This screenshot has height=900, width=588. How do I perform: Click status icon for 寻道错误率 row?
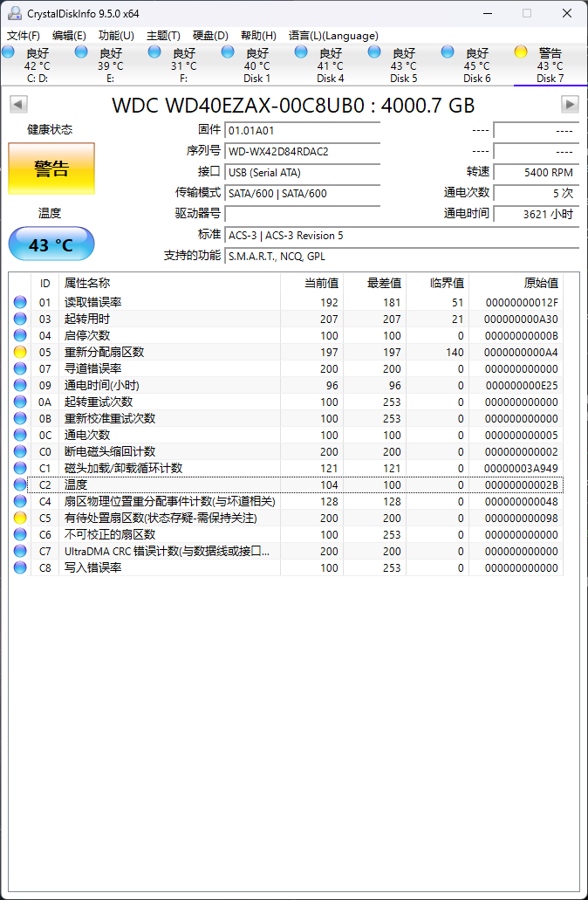[20, 368]
